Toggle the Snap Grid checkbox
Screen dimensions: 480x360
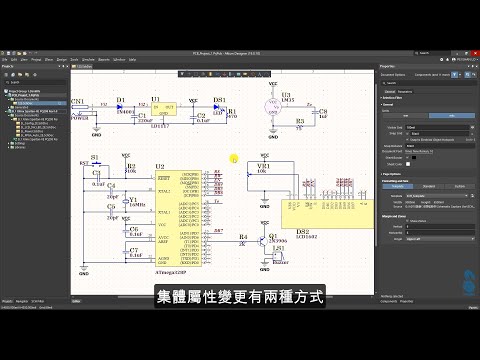(407, 133)
